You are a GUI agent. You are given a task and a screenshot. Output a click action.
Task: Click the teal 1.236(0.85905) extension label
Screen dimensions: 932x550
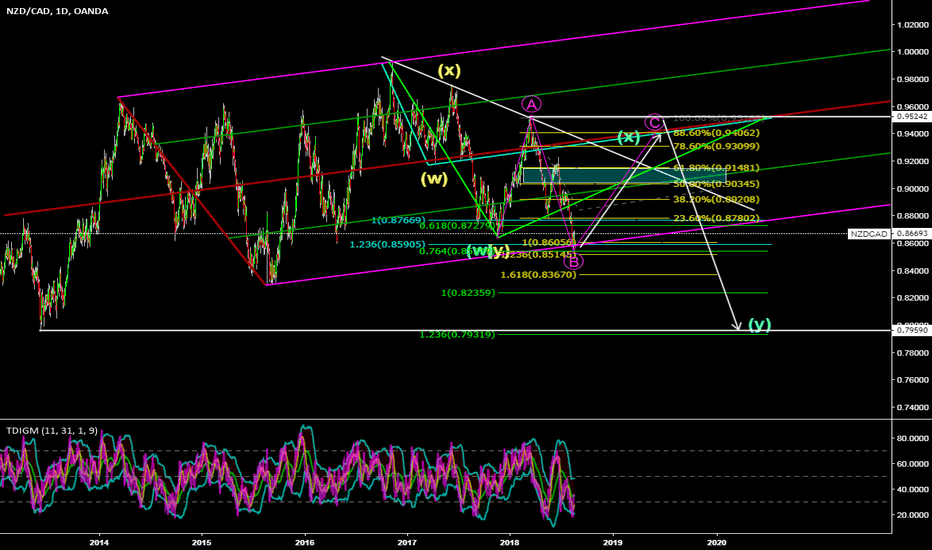click(x=388, y=244)
